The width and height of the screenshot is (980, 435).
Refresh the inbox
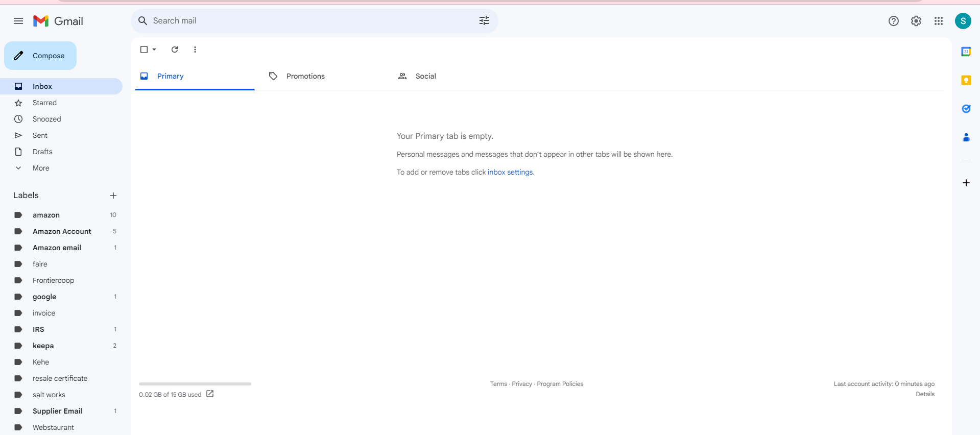pyautogui.click(x=175, y=50)
